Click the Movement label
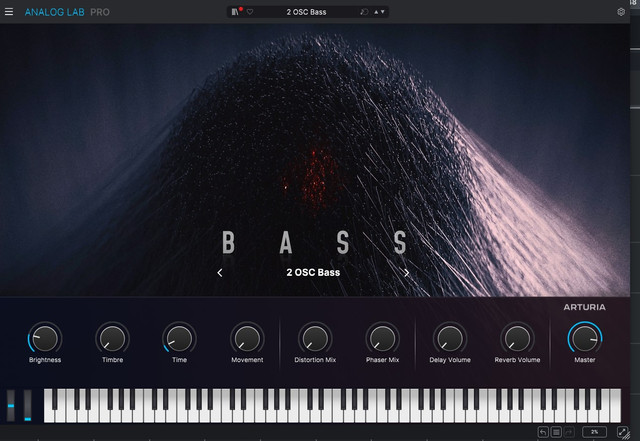The image size is (640, 441). pos(247,360)
